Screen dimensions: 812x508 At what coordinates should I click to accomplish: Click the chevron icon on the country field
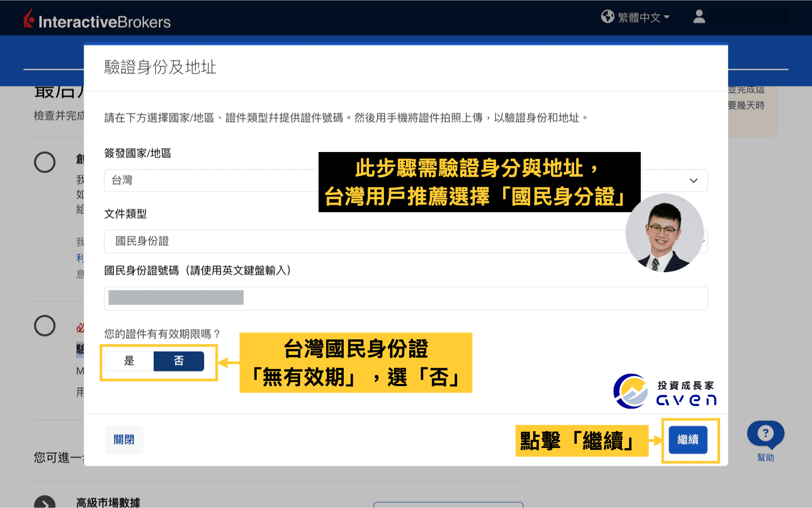[694, 180]
